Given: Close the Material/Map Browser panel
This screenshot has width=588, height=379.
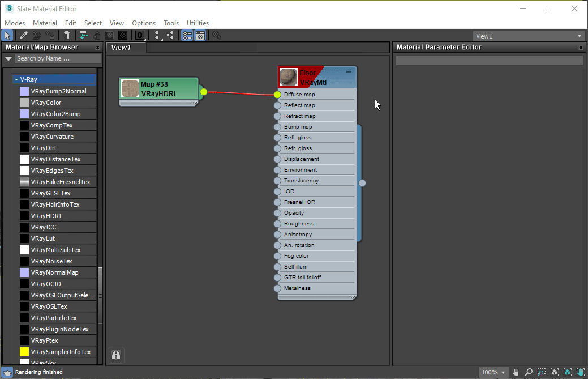Looking at the screenshot, I should point(97,48).
